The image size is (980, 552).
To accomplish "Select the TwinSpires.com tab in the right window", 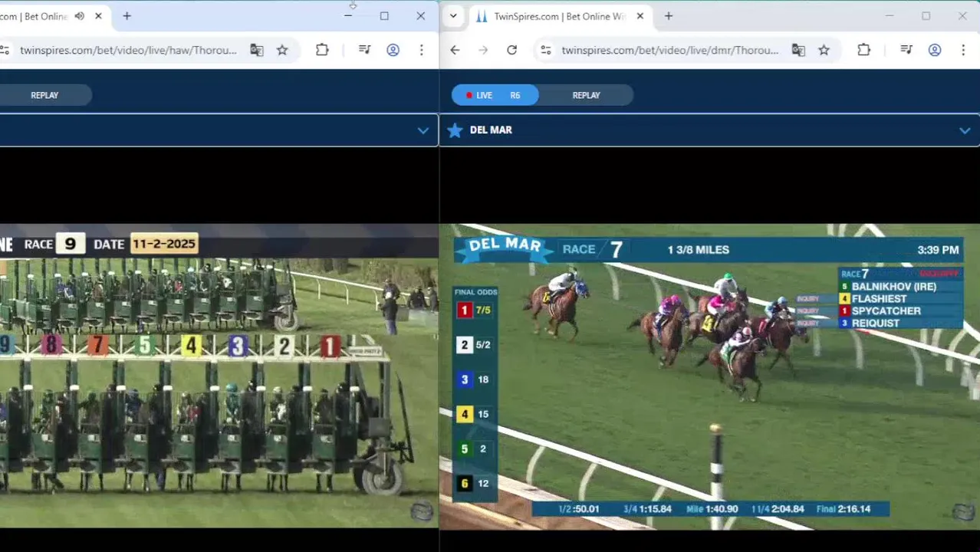I will pos(559,16).
